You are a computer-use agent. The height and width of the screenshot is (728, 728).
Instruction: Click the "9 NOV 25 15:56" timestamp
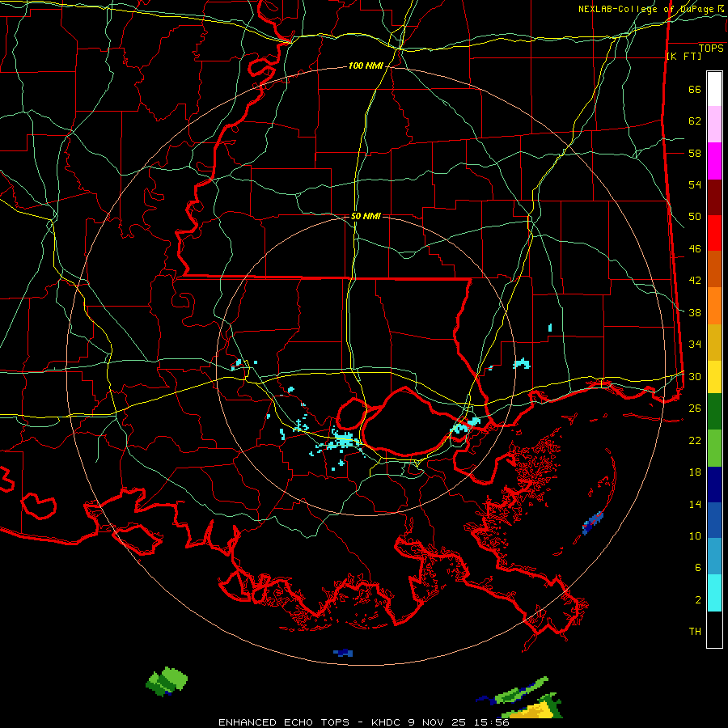pos(459,722)
